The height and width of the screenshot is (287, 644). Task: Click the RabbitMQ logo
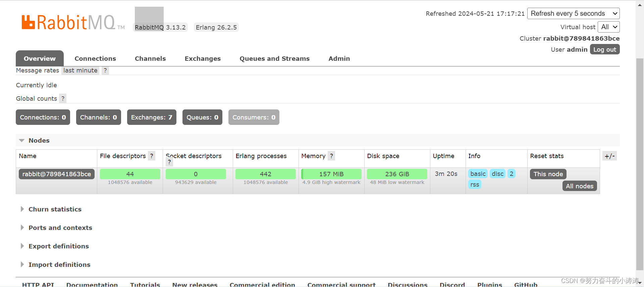73,22
